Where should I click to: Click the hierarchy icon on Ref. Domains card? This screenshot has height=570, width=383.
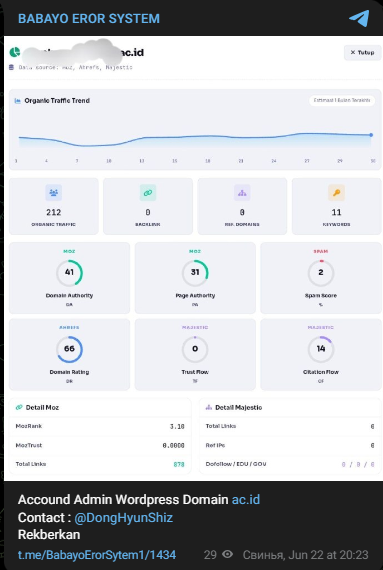pyautogui.click(x=242, y=193)
